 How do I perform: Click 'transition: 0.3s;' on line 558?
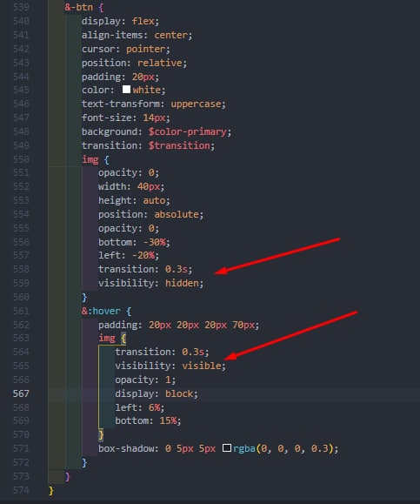(x=145, y=269)
